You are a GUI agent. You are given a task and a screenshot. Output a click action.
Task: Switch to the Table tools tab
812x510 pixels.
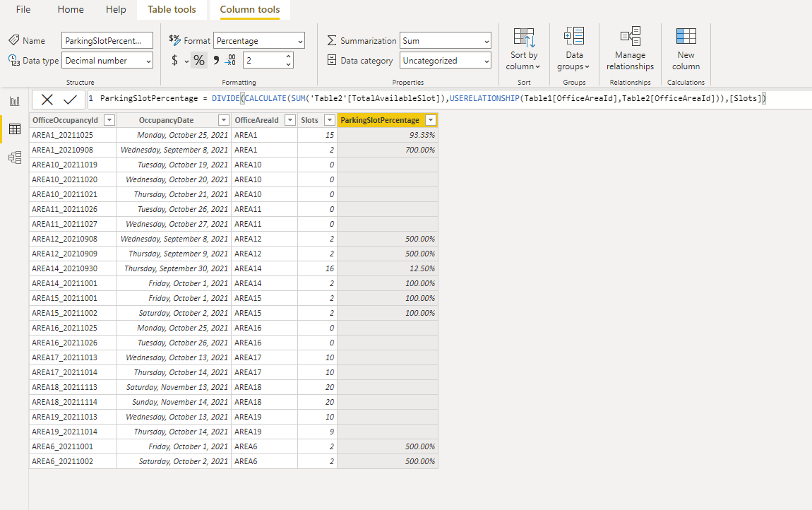click(x=172, y=9)
